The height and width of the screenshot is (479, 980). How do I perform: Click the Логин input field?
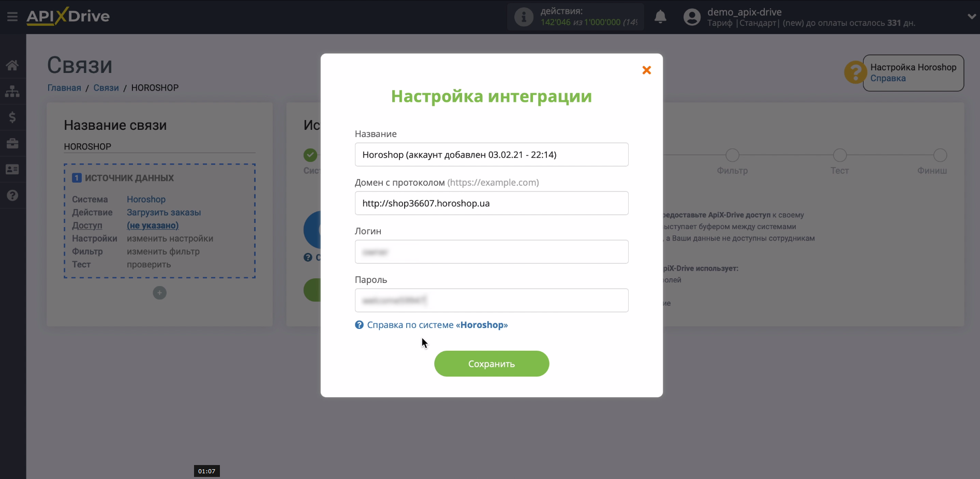(492, 252)
